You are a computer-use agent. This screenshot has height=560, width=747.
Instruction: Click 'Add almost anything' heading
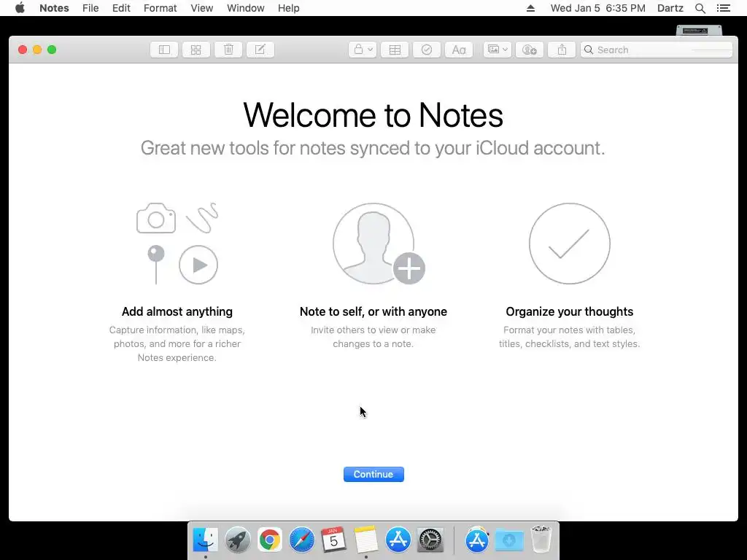(177, 311)
